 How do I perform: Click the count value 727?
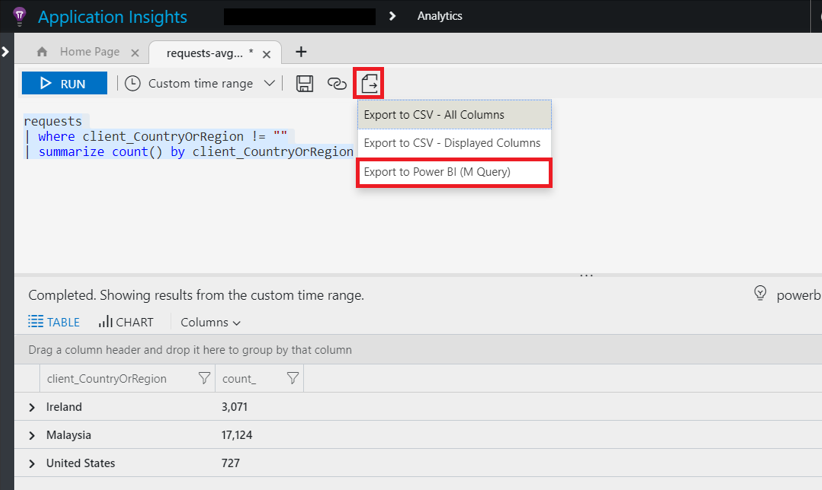point(231,463)
